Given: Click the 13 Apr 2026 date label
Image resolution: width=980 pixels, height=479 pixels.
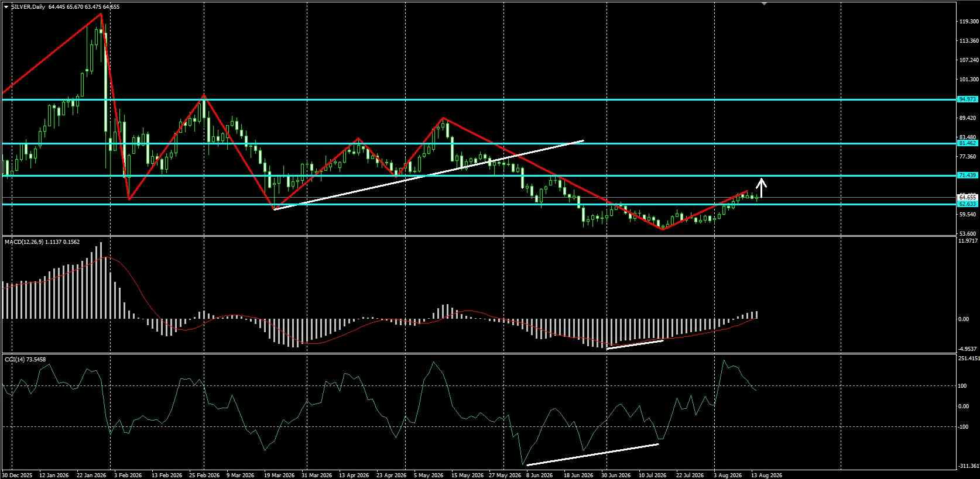Looking at the screenshot, I should pyautogui.click(x=353, y=475).
